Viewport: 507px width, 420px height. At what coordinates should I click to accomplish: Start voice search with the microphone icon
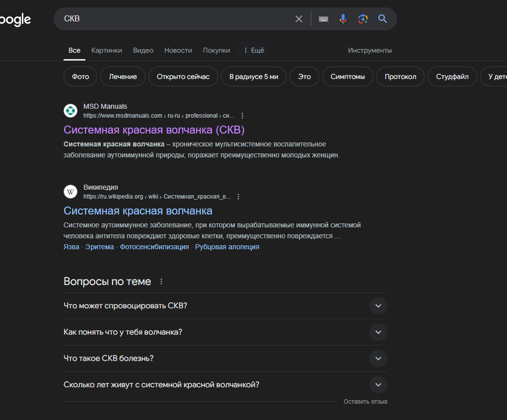[343, 19]
